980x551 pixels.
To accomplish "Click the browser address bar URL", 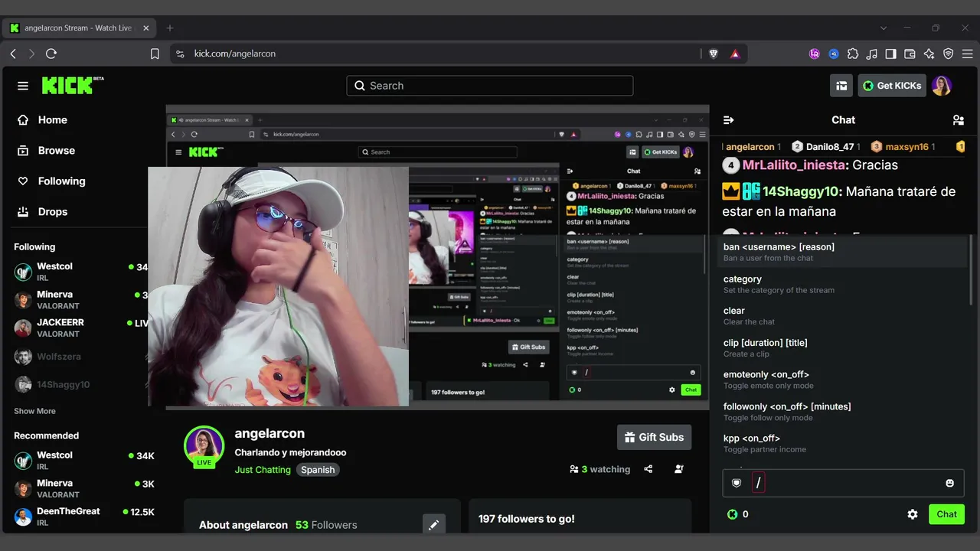I will (234, 54).
